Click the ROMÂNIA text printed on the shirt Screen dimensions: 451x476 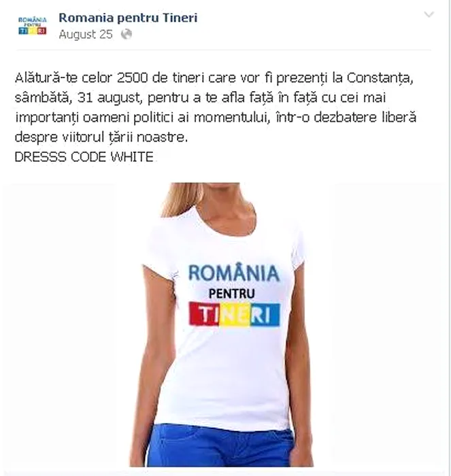[x=233, y=272]
